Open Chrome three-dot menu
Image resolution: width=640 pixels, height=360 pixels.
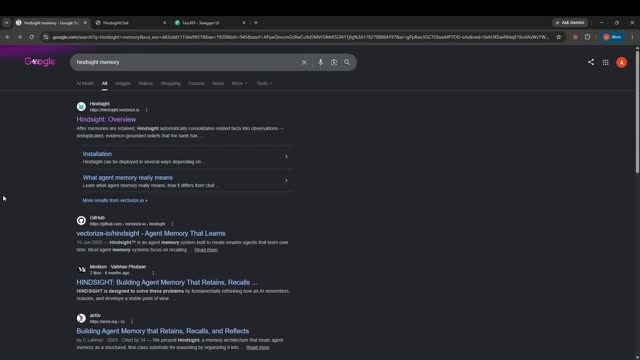pos(632,37)
